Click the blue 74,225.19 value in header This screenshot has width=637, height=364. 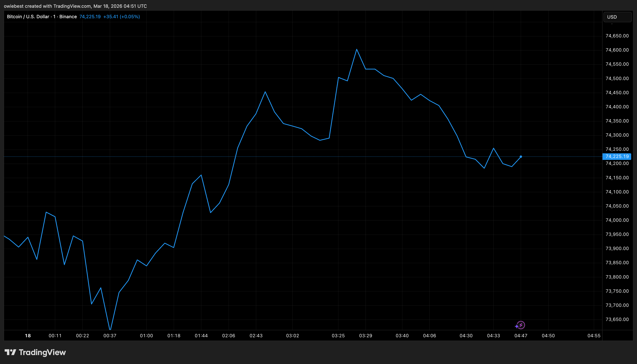pyautogui.click(x=90, y=17)
